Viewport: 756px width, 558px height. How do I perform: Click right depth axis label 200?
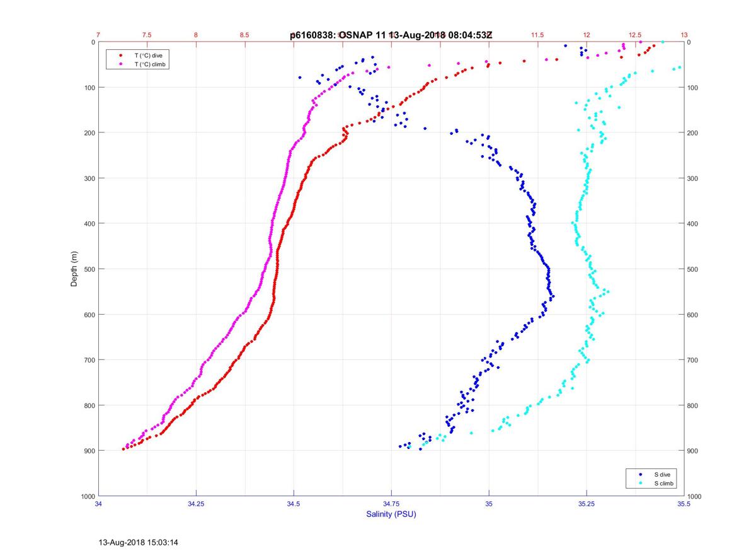click(x=694, y=133)
